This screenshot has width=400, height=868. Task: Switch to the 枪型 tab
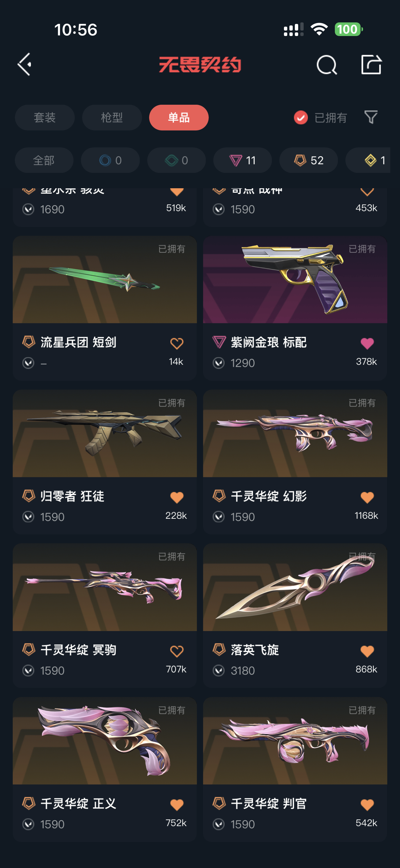[x=112, y=118]
